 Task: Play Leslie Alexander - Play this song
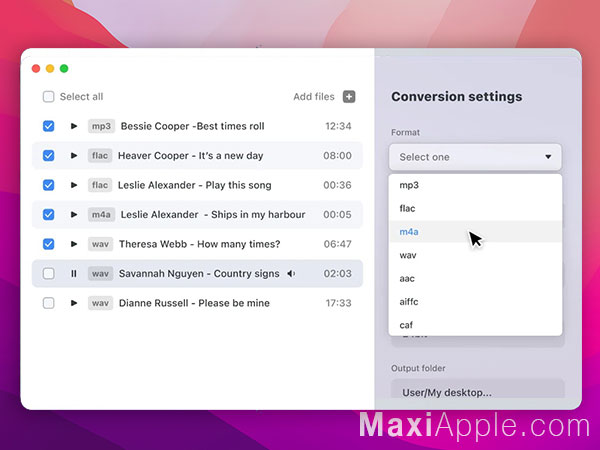(x=74, y=185)
